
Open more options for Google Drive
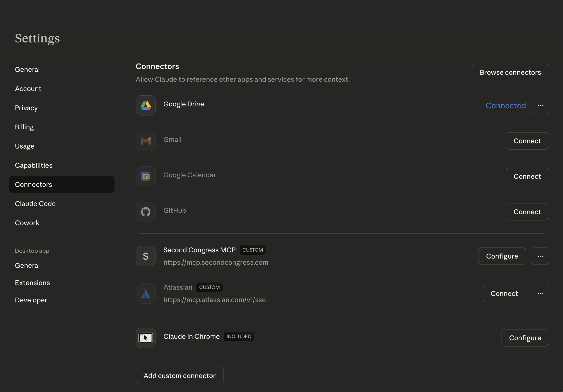540,105
